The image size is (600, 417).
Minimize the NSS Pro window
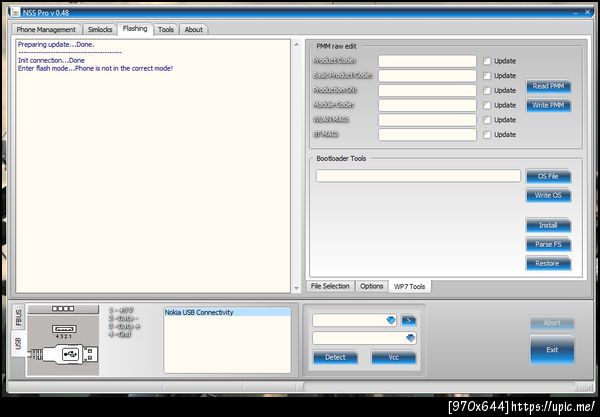[x=575, y=13]
